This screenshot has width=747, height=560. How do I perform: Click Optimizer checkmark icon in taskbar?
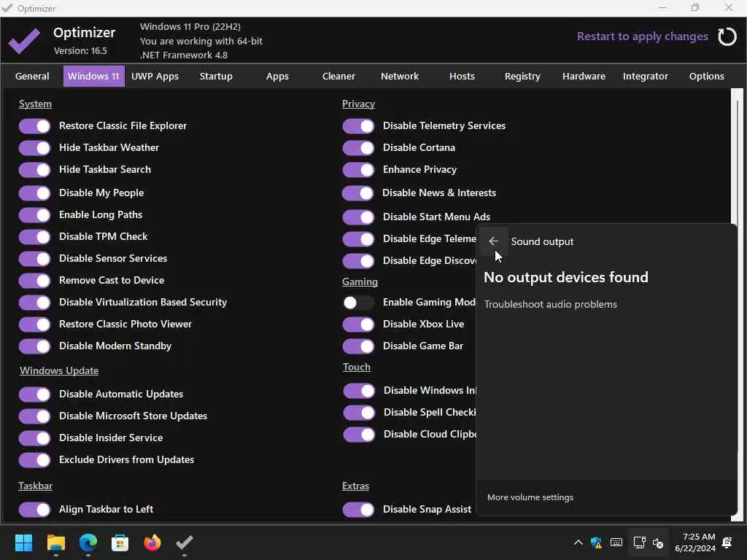coord(185,542)
